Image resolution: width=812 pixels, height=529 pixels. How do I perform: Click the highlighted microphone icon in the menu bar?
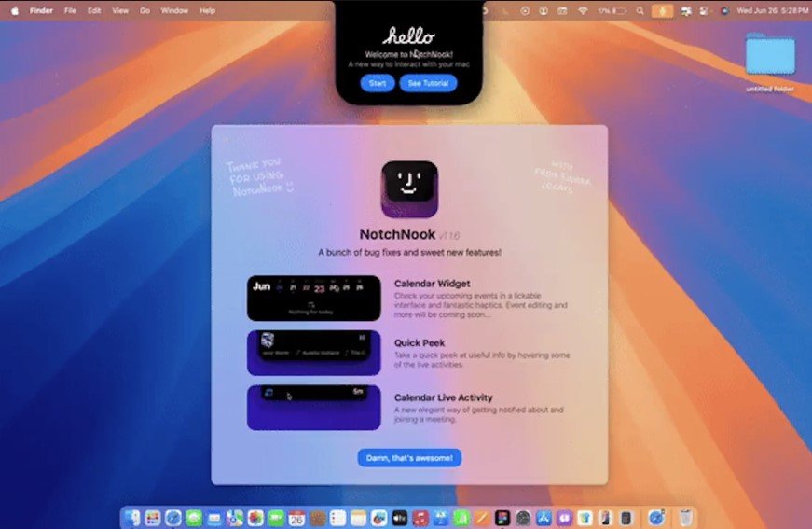[662, 10]
